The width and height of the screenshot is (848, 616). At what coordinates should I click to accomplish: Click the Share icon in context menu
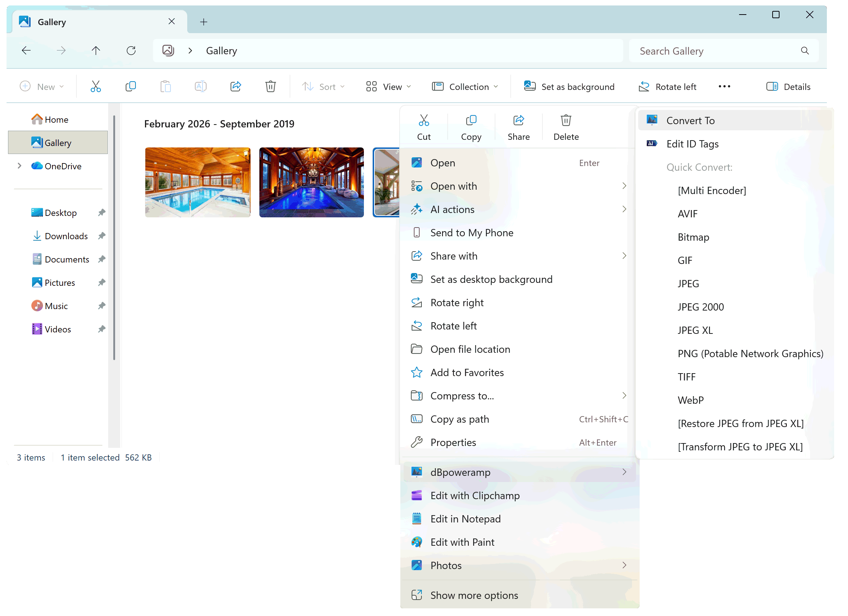pos(518,121)
